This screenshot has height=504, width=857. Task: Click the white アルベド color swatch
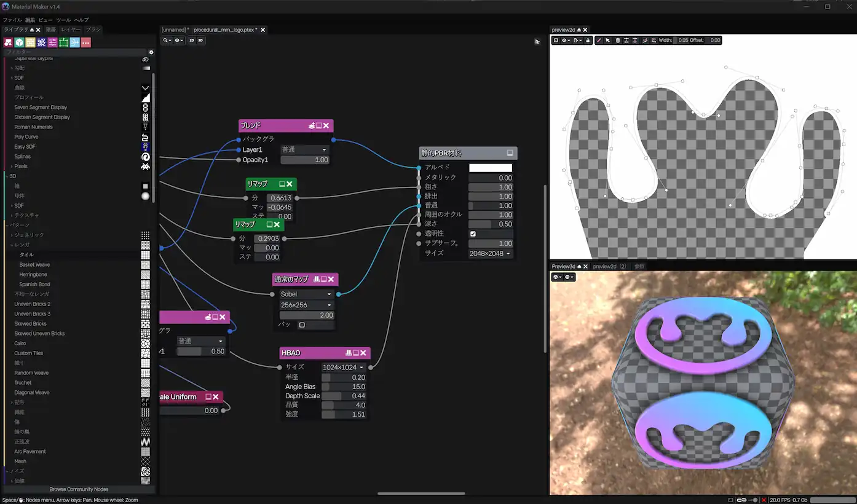(x=490, y=168)
